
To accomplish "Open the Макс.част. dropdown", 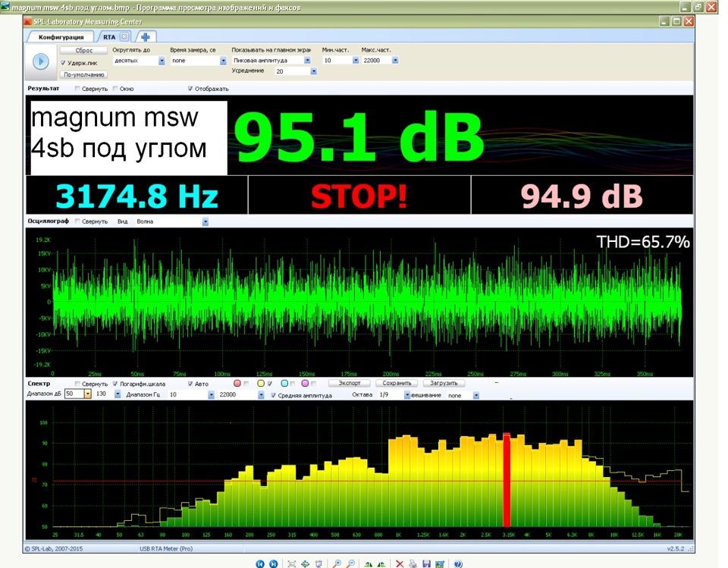I will pos(394,61).
